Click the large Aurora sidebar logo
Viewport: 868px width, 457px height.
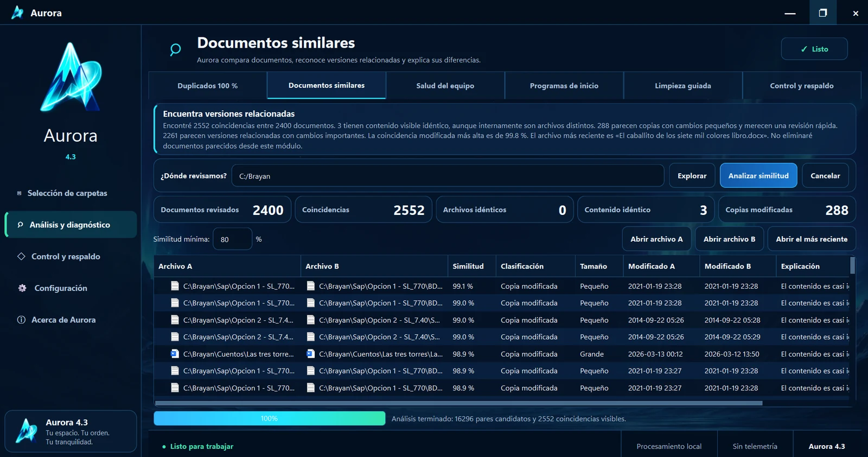point(71,77)
